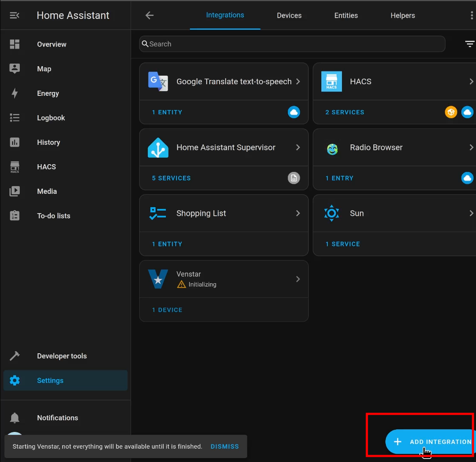Click the Google Translate logo icon

(x=158, y=81)
